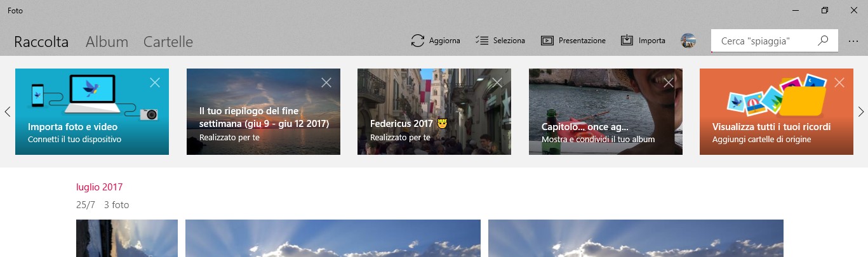Click the search magnifier icon
Viewport: 868px width, 257px height.
pyautogui.click(x=823, y=41)
